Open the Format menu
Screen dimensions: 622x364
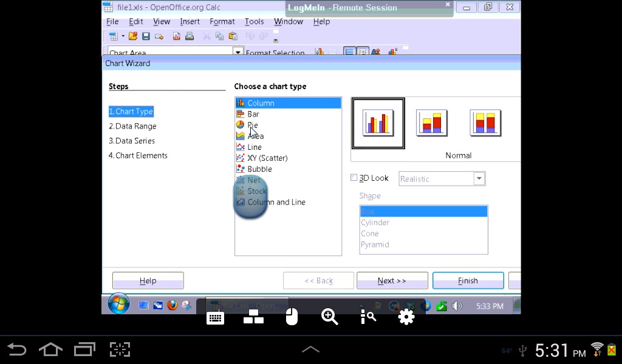point(222,21)
